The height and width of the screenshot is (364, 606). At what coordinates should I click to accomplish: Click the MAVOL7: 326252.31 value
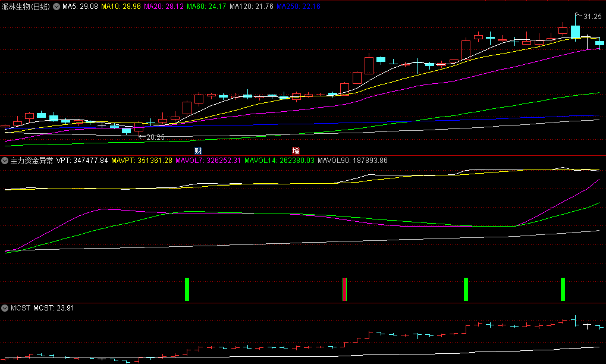(208, 161)
